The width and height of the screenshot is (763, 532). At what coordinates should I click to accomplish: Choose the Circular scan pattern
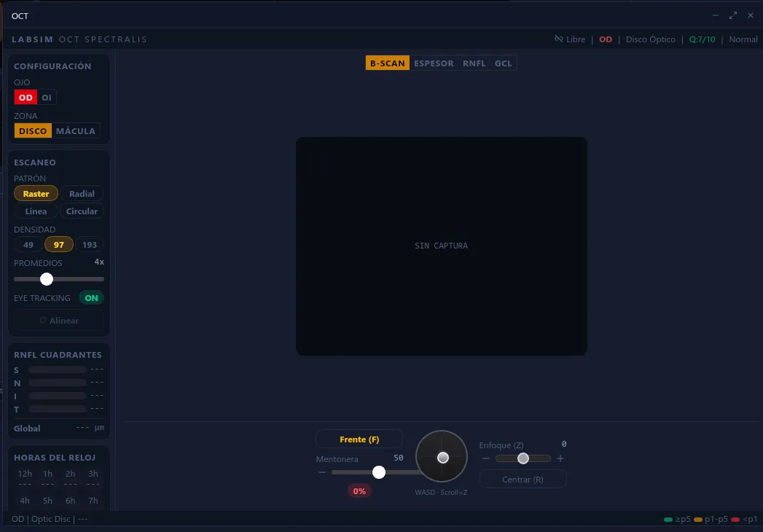tap(82, 211)
